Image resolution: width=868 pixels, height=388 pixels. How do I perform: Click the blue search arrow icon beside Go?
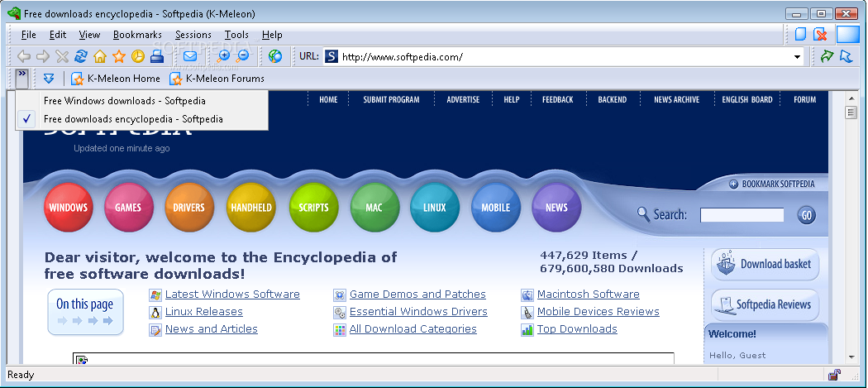click(846, 56)
